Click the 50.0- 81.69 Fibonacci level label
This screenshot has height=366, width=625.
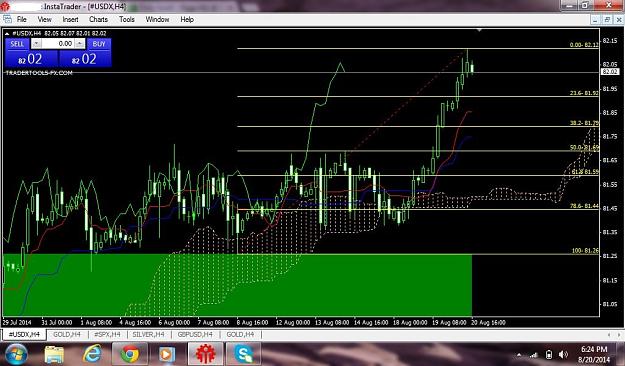pyautogui.click(x=584, y=148)
